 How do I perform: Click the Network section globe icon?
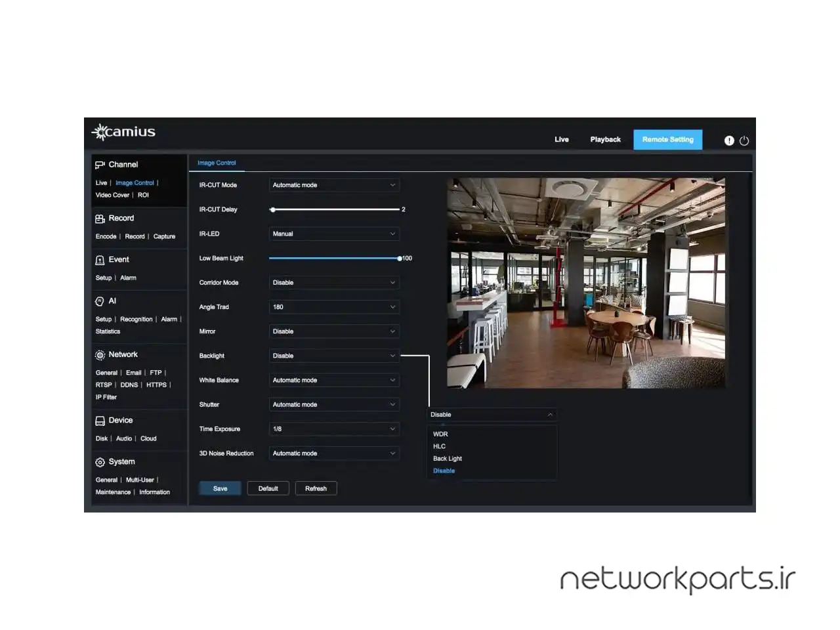click(100, 355)
